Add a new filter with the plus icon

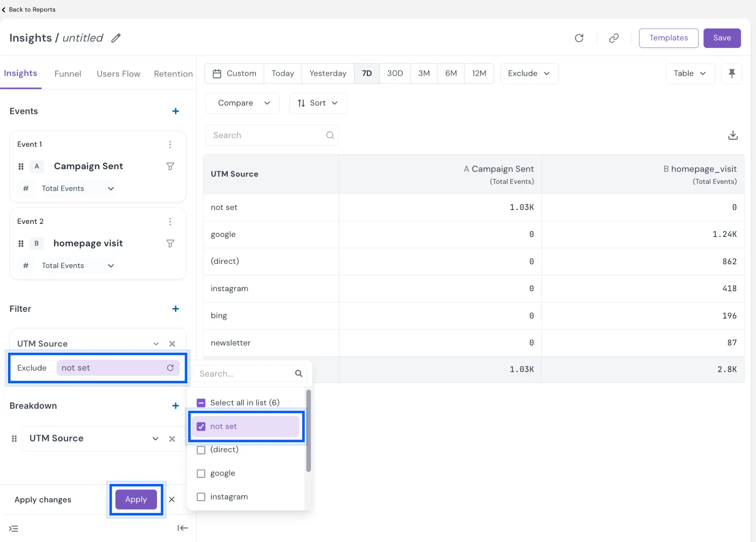[x=176, y=309]
